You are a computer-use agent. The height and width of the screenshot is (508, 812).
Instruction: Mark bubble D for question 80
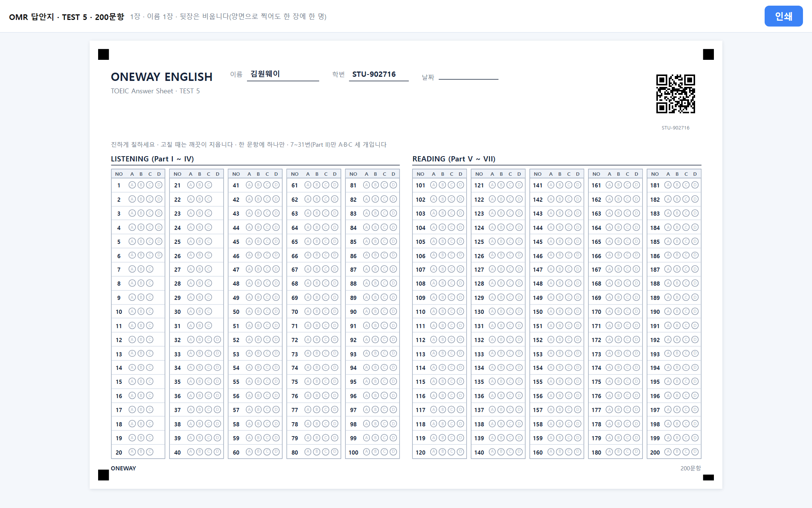coord(335,452)
